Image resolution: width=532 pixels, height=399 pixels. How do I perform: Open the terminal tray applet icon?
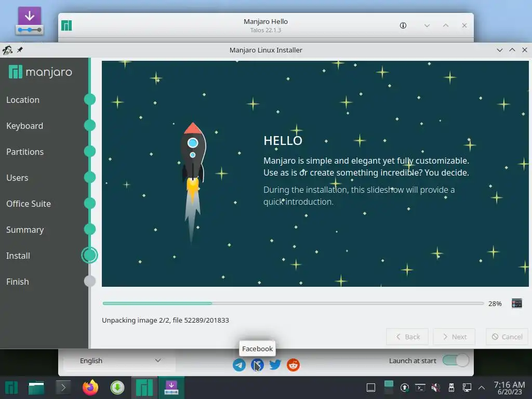coord(420,388)
